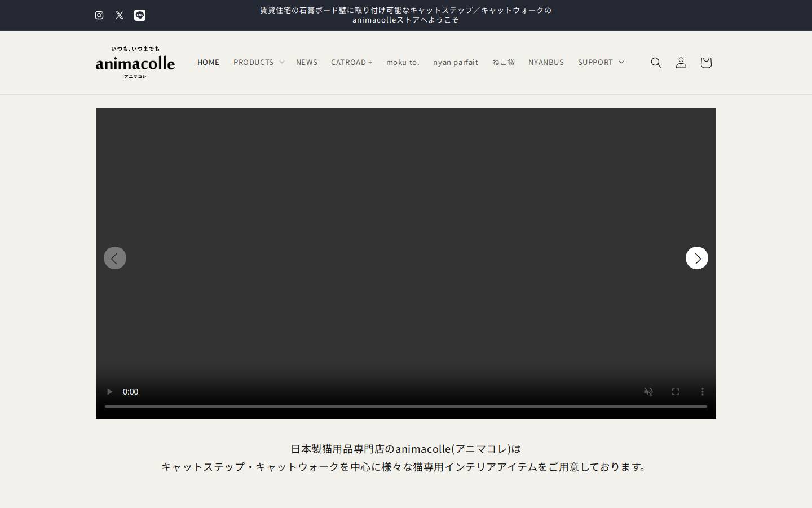Open the ねこ袋 menu link

pyautogui.click(x=504, y=62)
